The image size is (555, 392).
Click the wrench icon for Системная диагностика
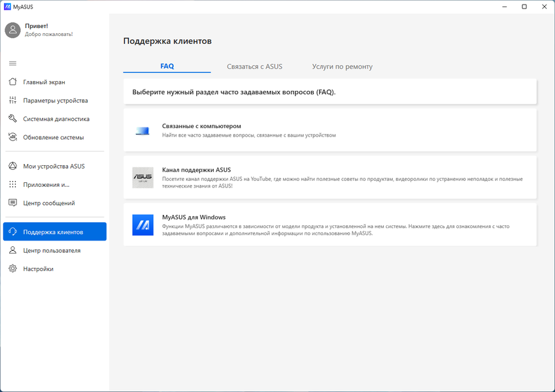pos(12,118)
